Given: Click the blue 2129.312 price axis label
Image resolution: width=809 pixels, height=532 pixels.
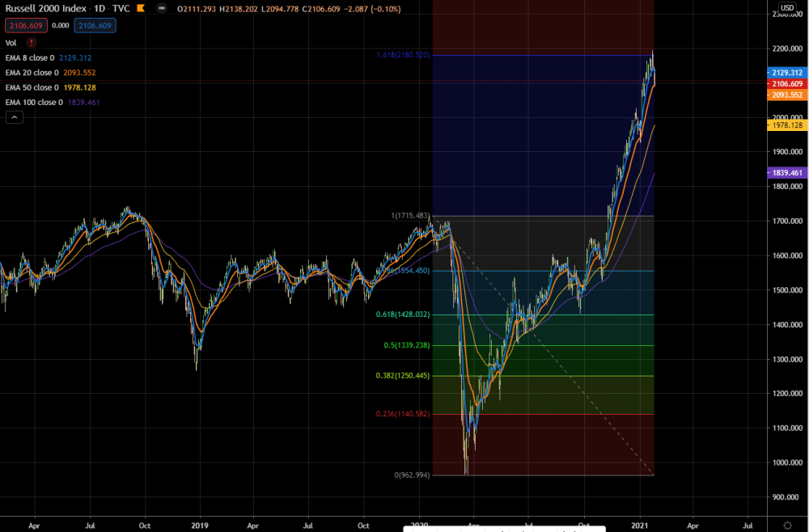Looking at the screenshot, I should (x=787, y=73).
